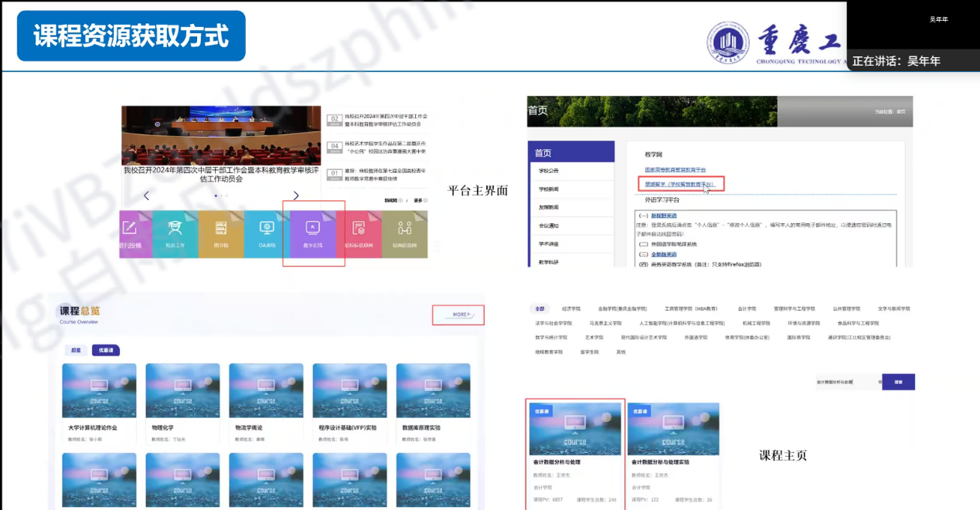This screenshot has width=980, height=510.
Task: Click the 全新版英语 link
Action: point(663,254)
